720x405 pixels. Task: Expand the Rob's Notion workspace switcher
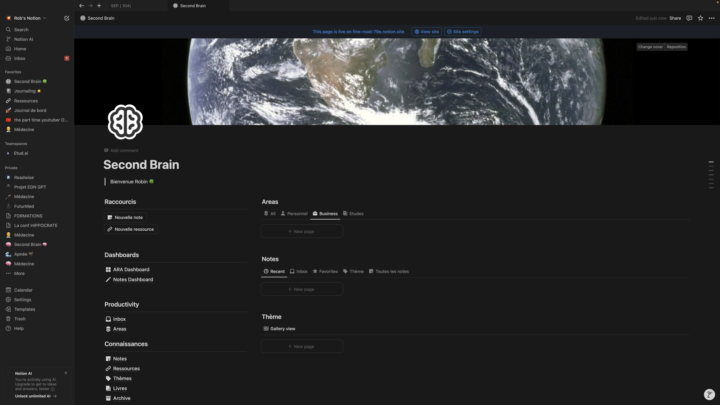tap(28, 18)
